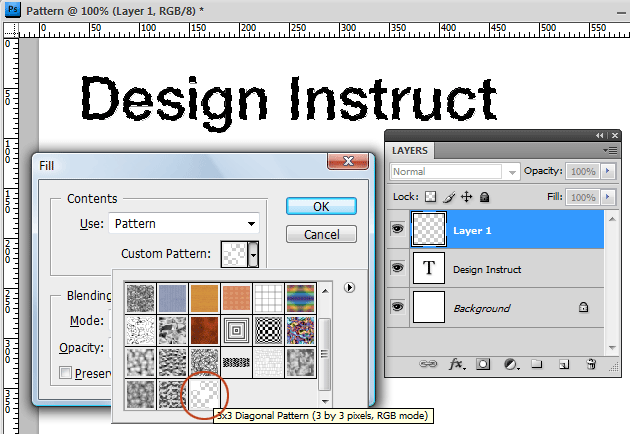Click the layer Fill value field

583,197
